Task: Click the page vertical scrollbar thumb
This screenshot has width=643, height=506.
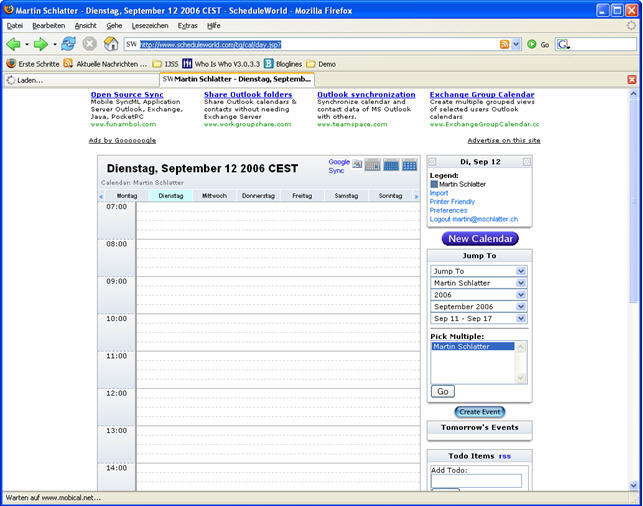Action: click(x=633, y=201)
